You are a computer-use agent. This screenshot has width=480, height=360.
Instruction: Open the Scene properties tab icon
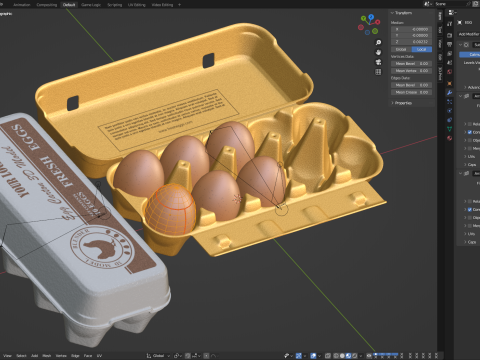pos(450,62)
